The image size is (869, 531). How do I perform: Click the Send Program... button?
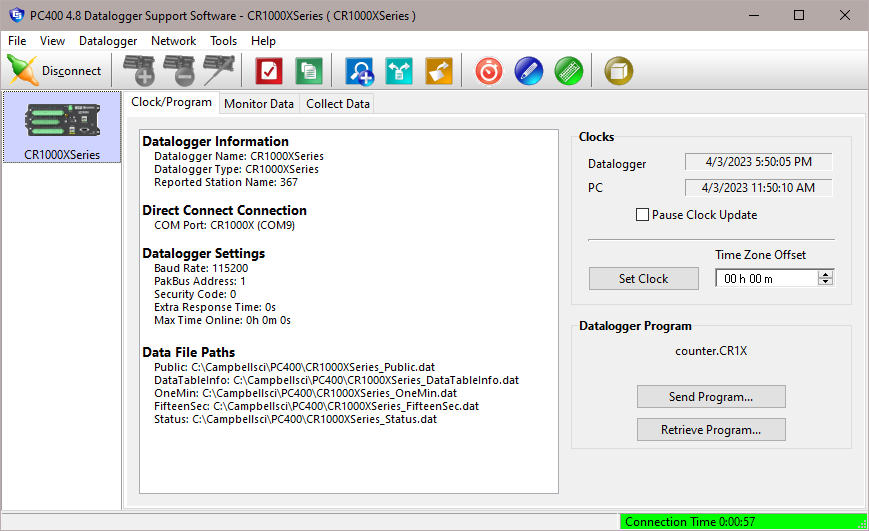pos(711,397)
